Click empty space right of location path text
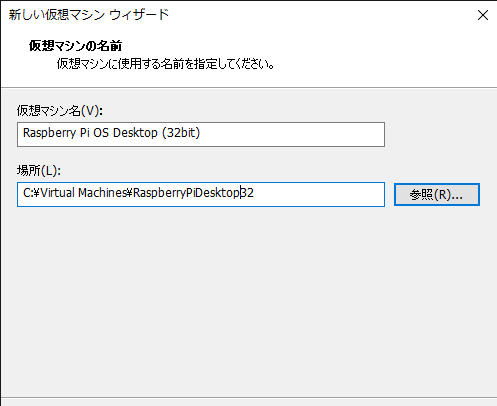Viewport: 497px width, 406px height. 318,194
